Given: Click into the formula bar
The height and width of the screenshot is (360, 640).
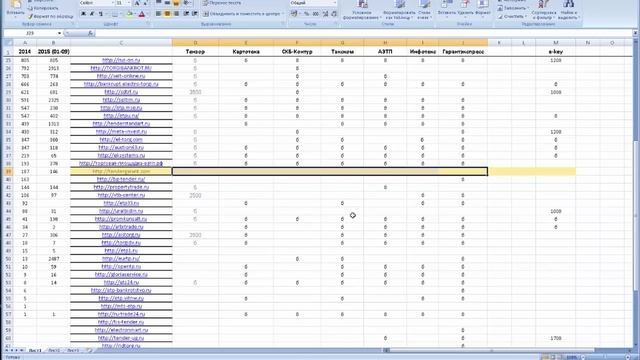Looking at the screenshot, I should click(x=363, y=33).
